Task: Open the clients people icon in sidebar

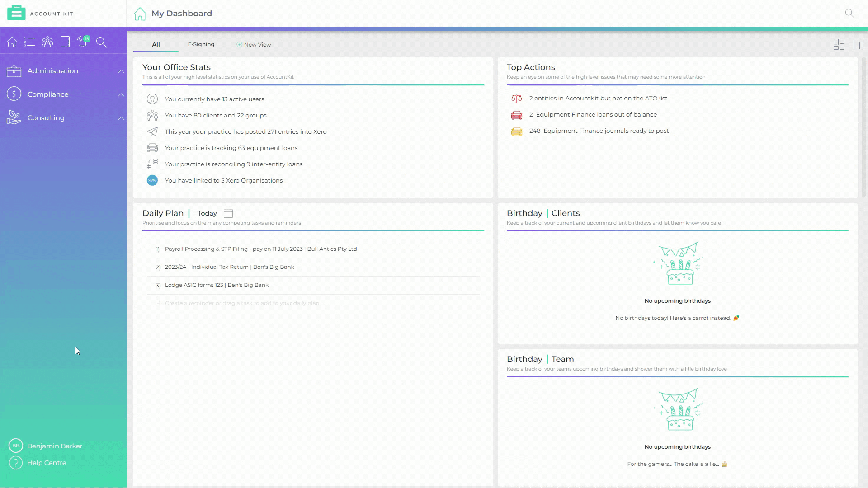Action: pos(47,42)
